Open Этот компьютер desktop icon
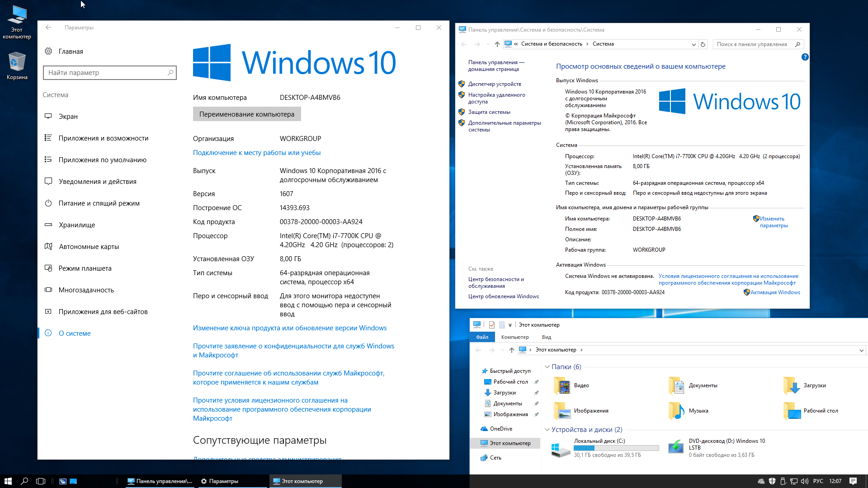Screen dimensions: 868x488 coord(17,22)
